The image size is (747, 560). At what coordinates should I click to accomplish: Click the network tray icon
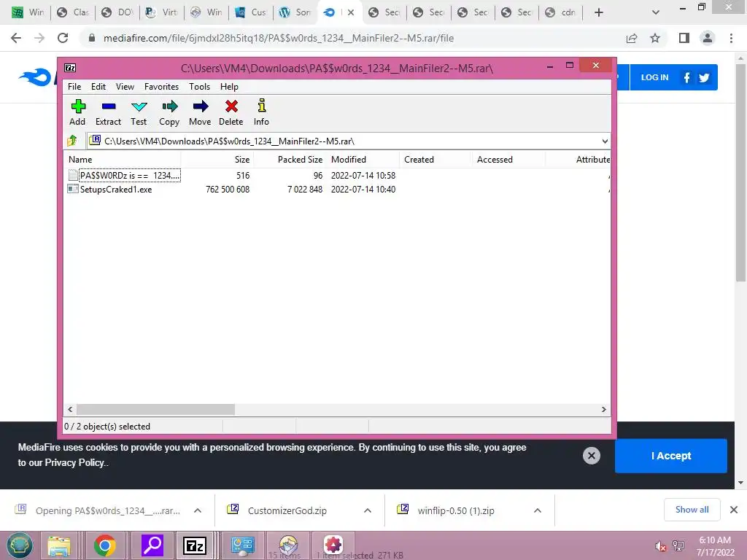(678, 546)
